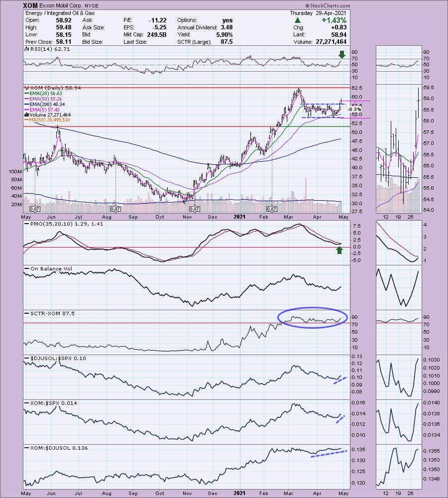Click the PMO signal value 1.41

coord(97,224)
